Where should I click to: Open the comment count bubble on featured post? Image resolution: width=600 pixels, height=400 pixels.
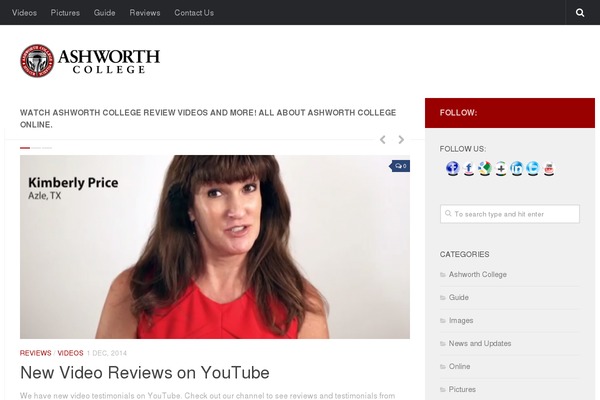tap(400, 166)
